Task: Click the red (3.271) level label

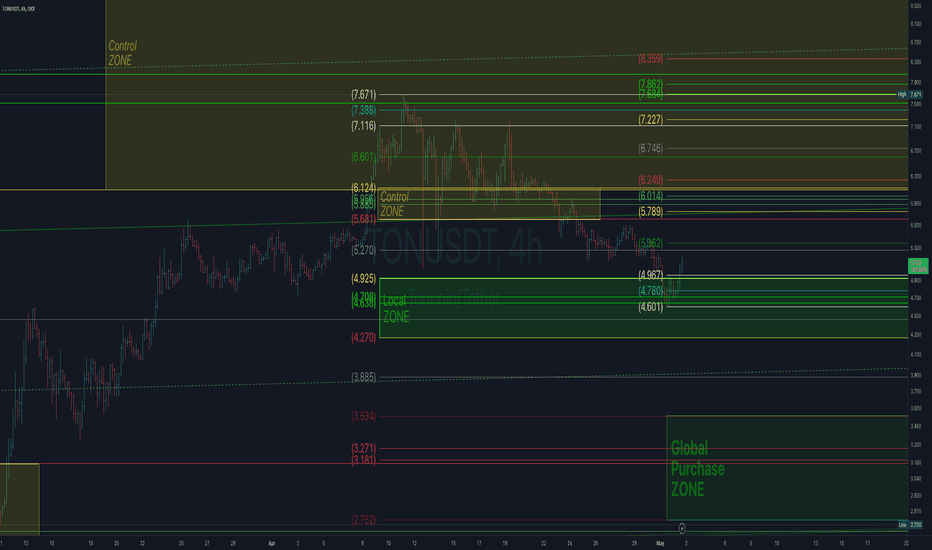Action: pos(363,448)
